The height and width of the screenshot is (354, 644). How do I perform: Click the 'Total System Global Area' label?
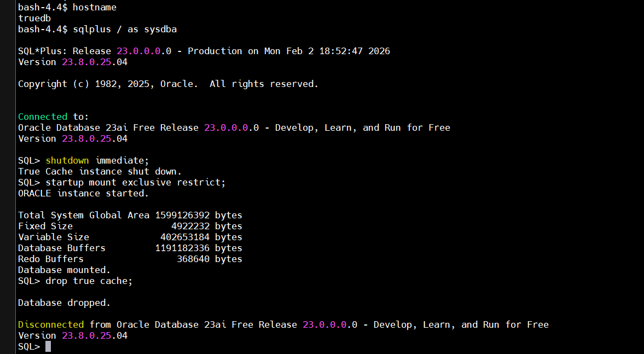pyautogui.click(x=83, y=215)
